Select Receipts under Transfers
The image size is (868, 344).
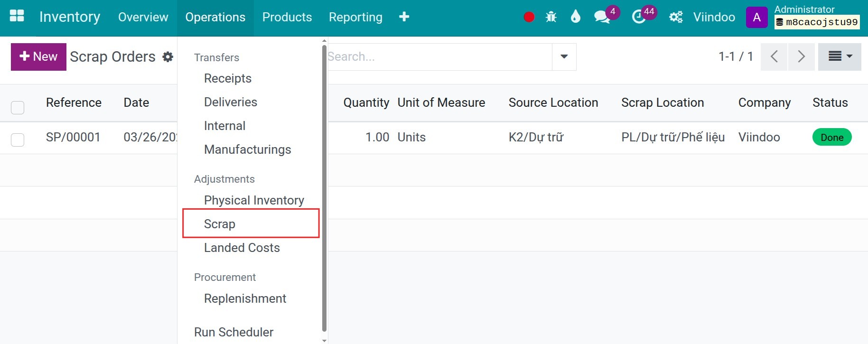(228, 78)
